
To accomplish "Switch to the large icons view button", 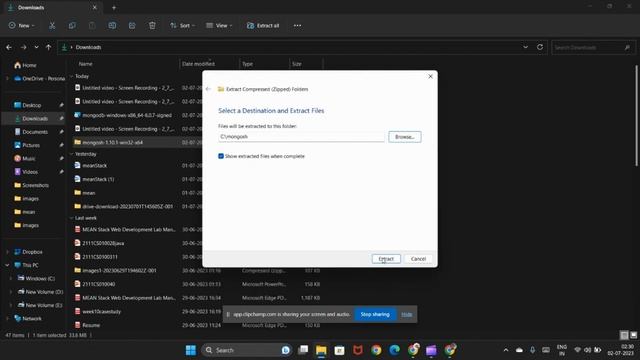I will point(633,335).
